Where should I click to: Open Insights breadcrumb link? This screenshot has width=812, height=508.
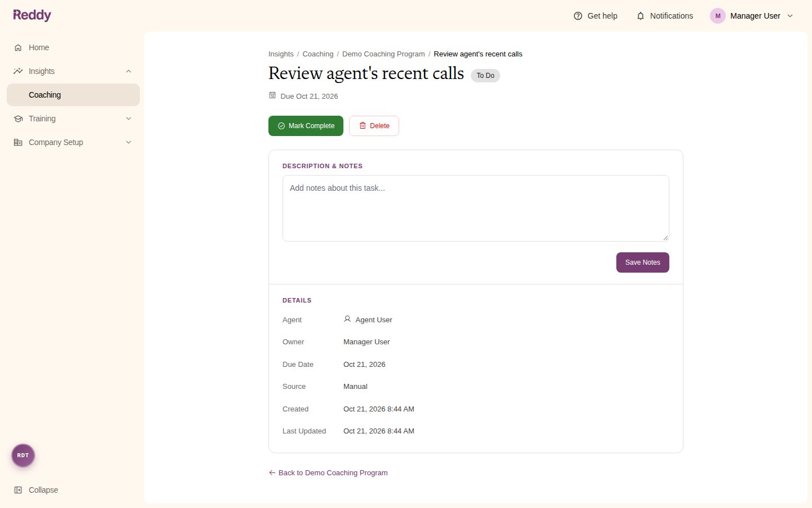click(281, 54)
